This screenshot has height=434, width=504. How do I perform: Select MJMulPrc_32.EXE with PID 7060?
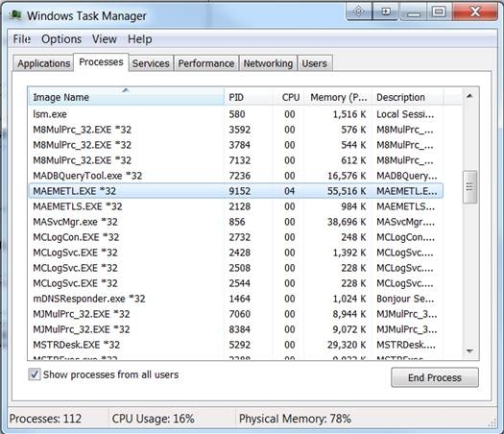(236, 314)
